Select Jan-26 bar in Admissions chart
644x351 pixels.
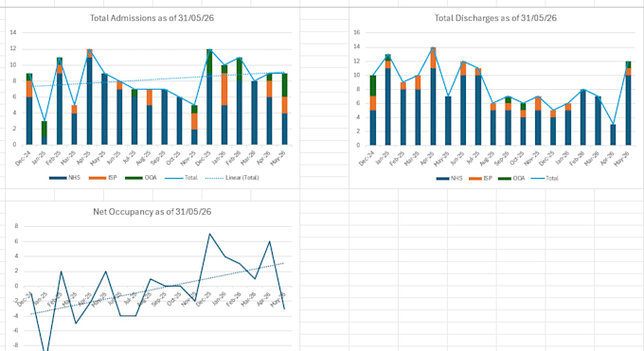click(x=224, y=105)
